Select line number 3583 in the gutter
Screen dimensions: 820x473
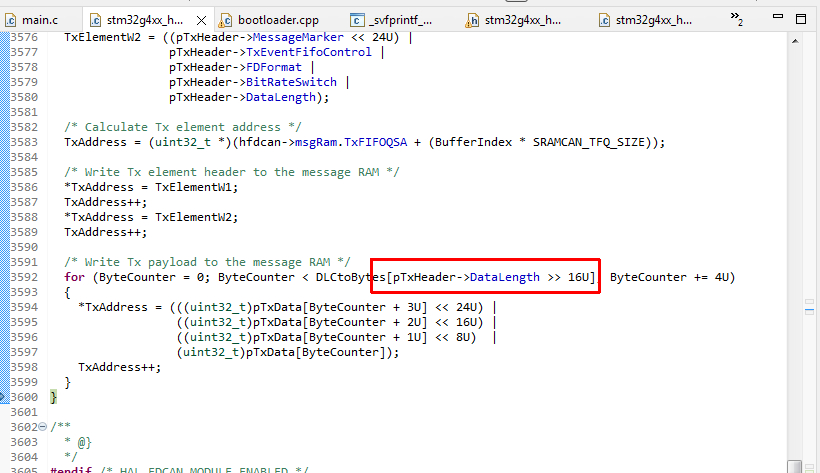[24, 142]
